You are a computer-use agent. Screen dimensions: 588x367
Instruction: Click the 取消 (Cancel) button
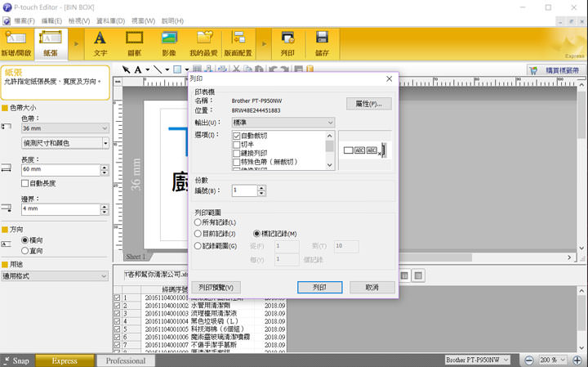[372, 288]
